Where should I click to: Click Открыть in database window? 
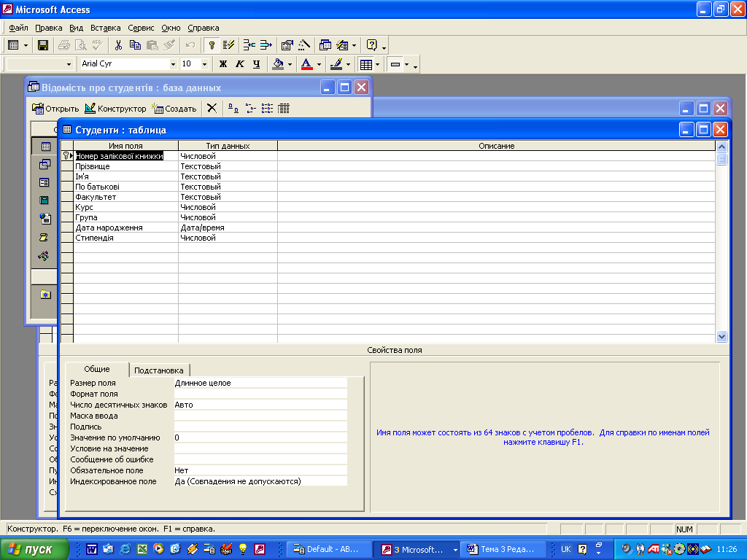[x=55, y=109]
